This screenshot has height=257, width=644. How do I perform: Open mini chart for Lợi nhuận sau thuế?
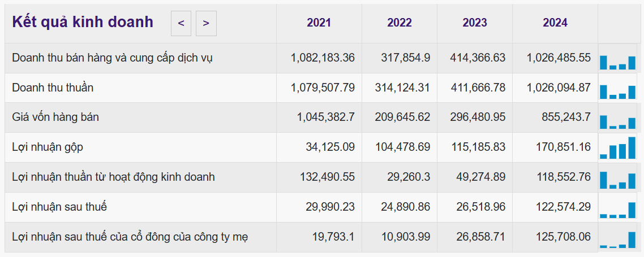617,208
